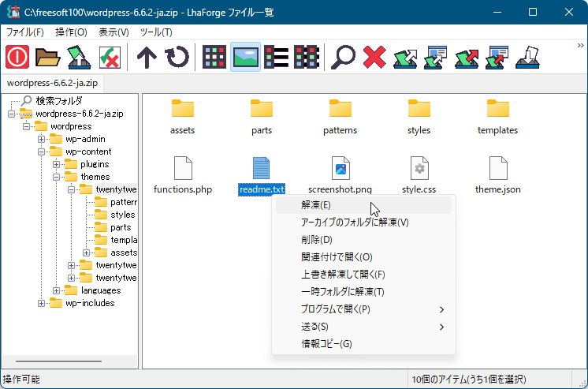Open the 操作(O) menu
The width and height of the screenshot is (588, 389).
71,32
